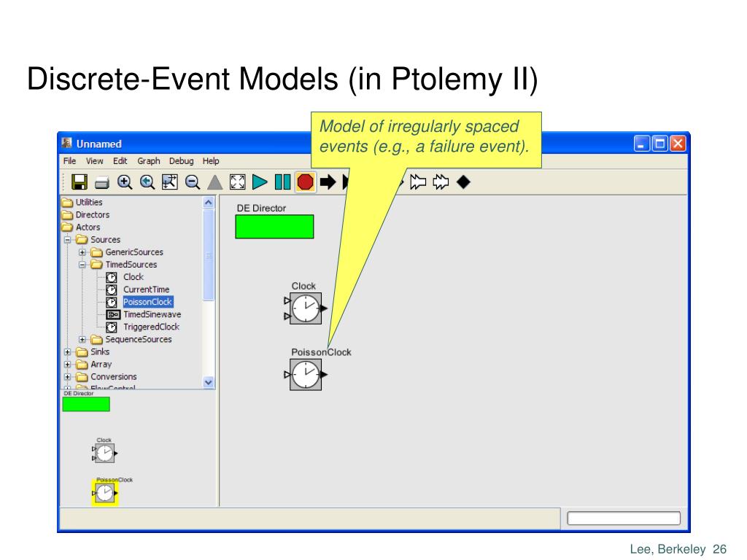Select the green DE Director box on canvas
Image resolution: width=747 pixels, height=560 pixels.
[x=274, y=227]
